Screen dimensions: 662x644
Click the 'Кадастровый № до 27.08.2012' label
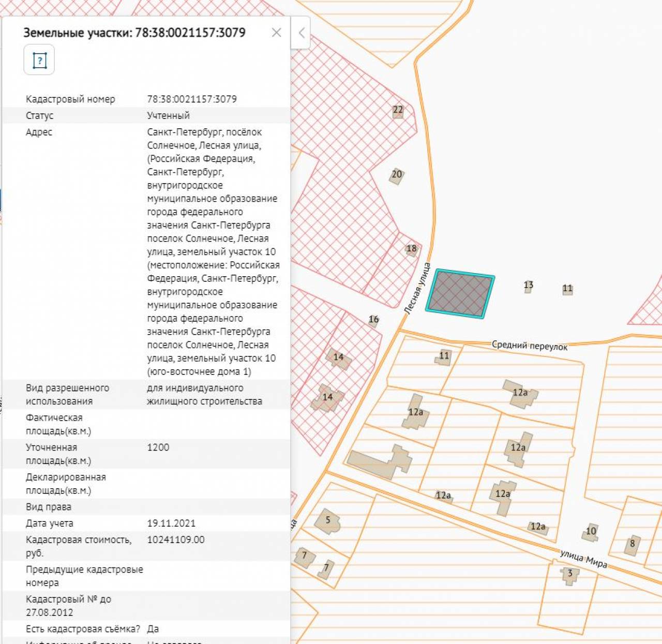click(x=68, y=606)
